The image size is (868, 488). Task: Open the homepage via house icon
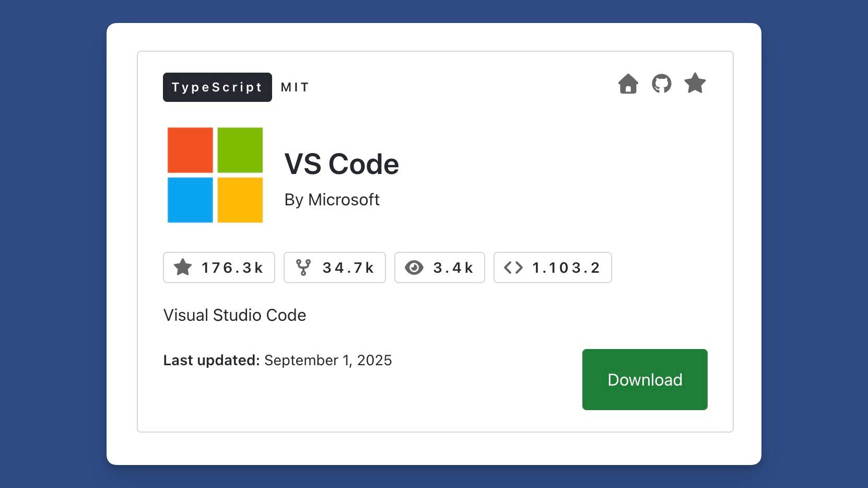(628, 84)
